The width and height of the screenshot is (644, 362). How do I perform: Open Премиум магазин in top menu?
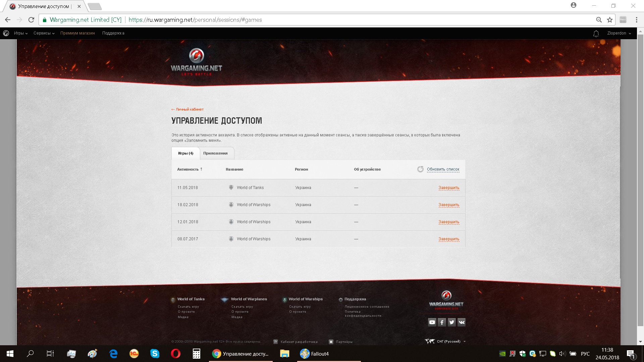click(77, 33)
